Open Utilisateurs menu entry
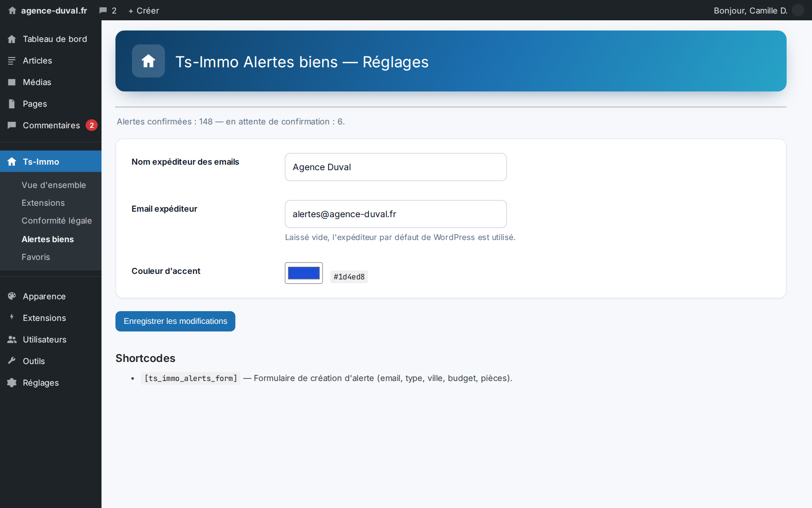 click(x=51, y=340)
